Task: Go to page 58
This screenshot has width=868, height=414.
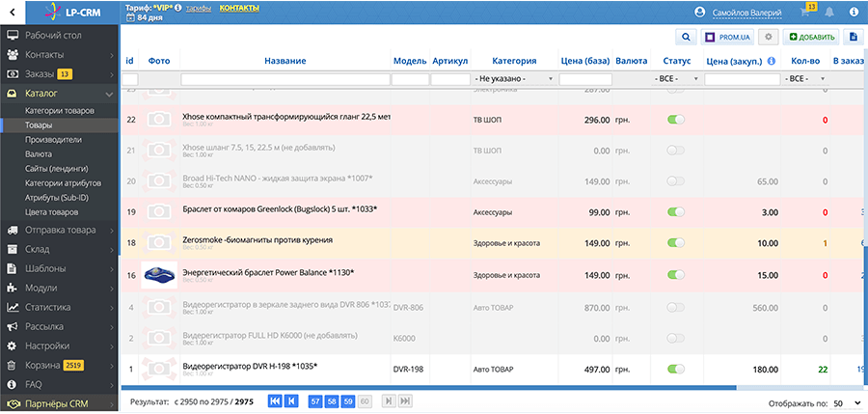Action: tap(332, 401)
